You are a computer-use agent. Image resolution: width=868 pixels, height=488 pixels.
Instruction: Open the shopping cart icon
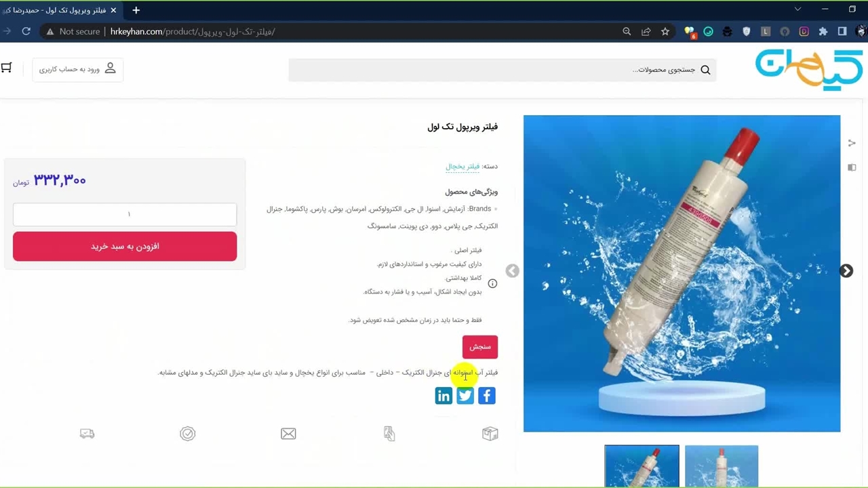click(x=7, y=68)
